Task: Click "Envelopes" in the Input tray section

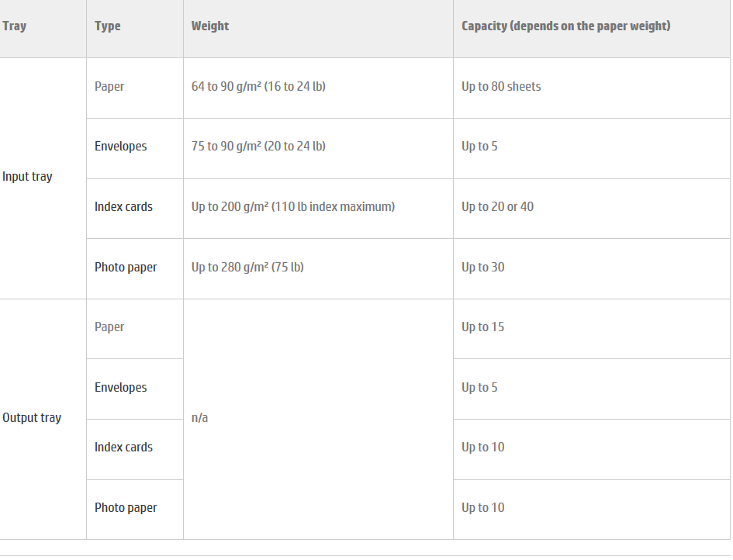Action: 121,147
